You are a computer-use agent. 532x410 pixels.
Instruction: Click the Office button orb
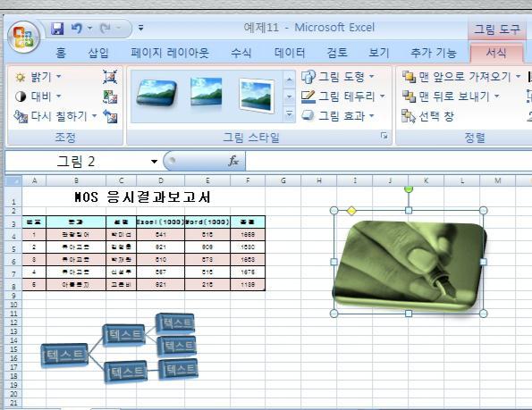24,38
